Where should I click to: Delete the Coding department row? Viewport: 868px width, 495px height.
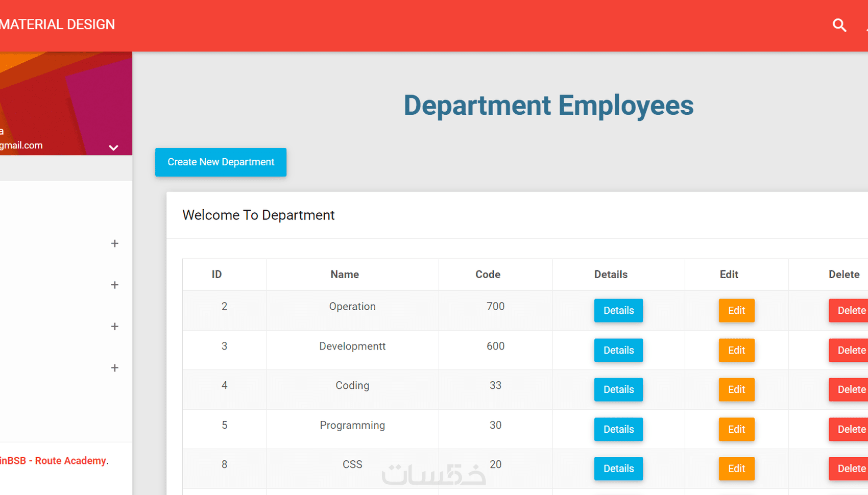pos(849,389)
